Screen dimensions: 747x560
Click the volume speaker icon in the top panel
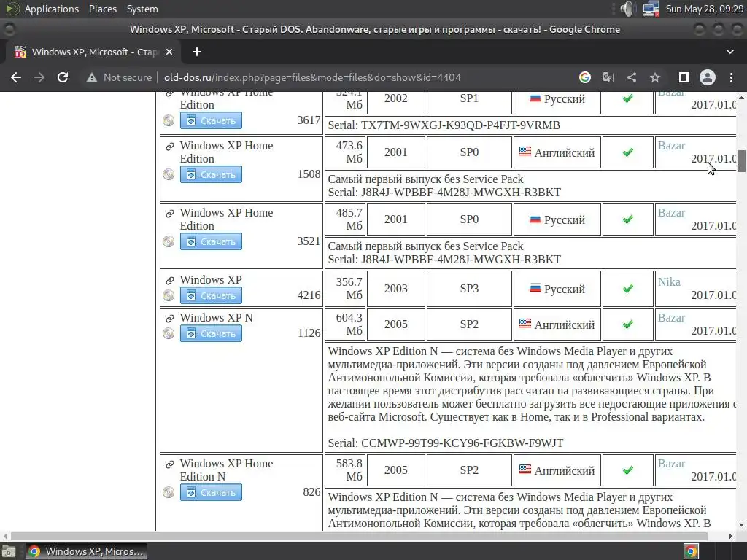[627, 9]
